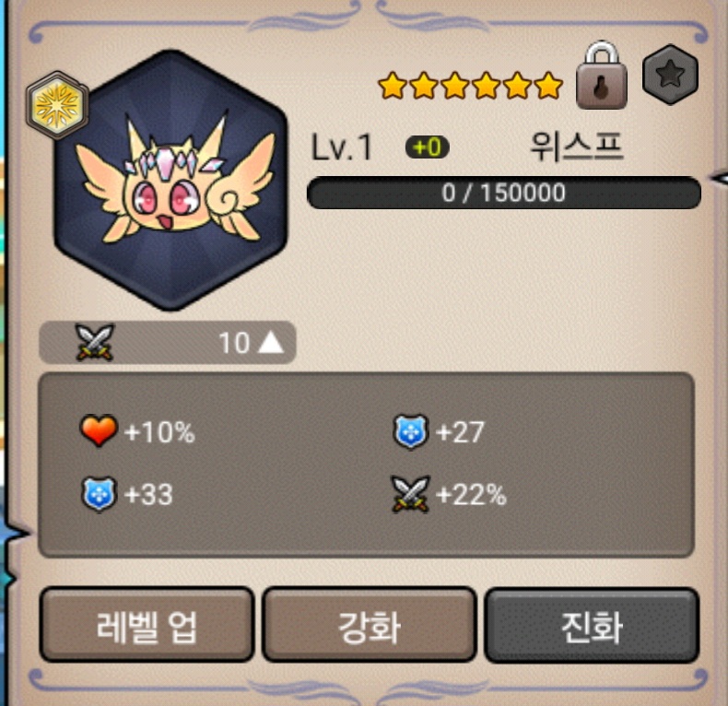Click the crossed swords attack icon
Viewport: 728px width, 706px height.
(x=95, y=342)
